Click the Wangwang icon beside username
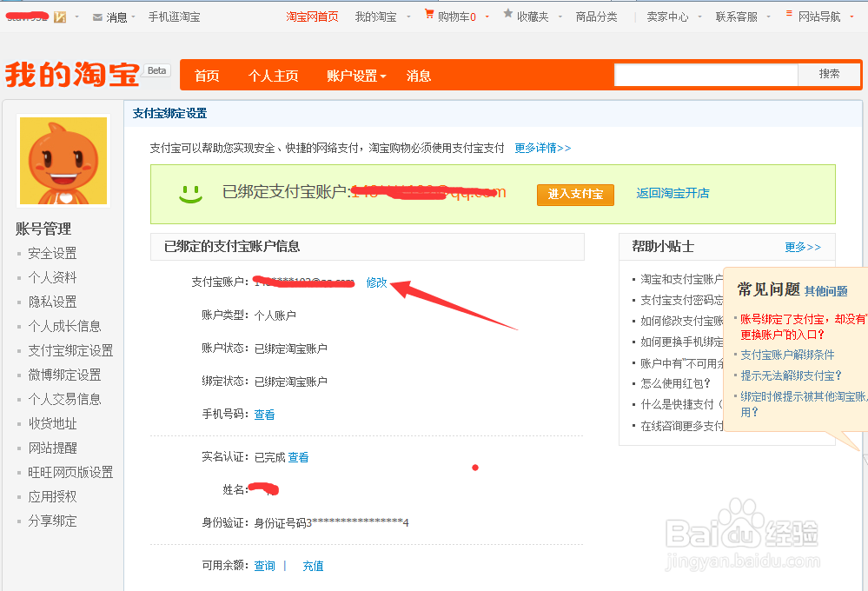The height and width of the screenshot is (591, 868). 60,17
